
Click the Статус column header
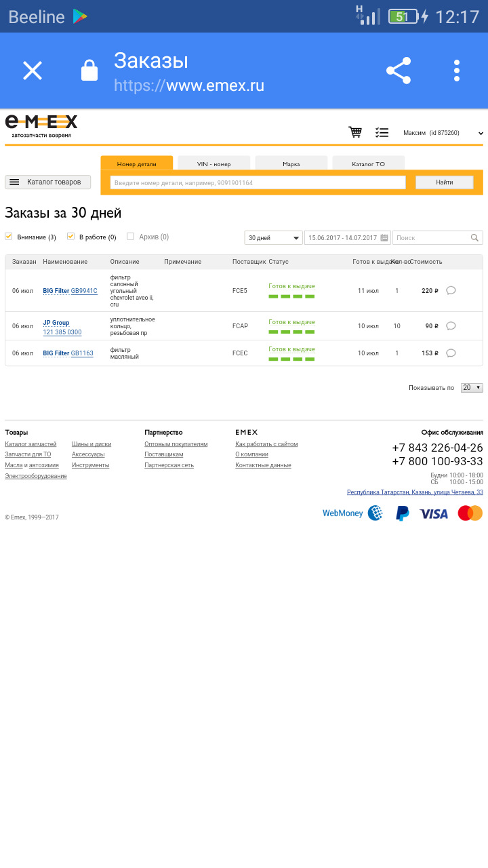tap(279, 262)
